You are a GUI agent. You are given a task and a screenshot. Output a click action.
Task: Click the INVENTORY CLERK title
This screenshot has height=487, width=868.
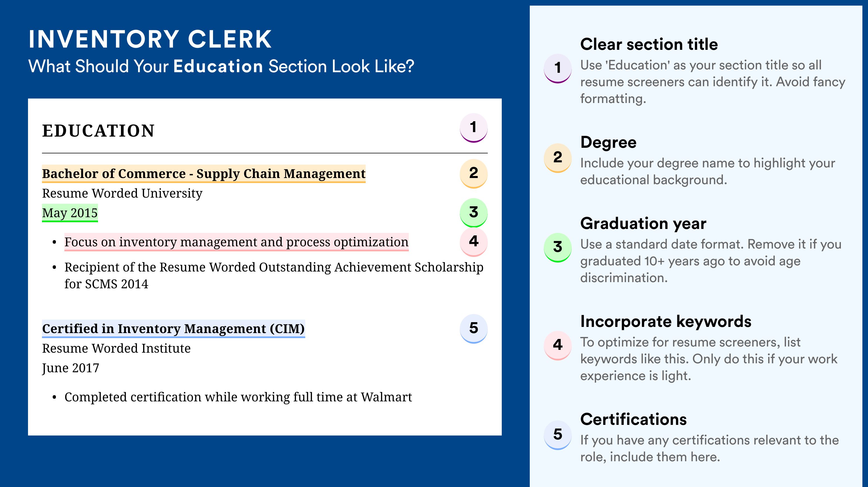coord(150,39)
